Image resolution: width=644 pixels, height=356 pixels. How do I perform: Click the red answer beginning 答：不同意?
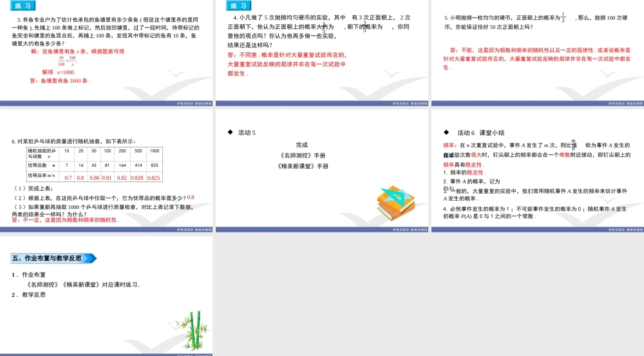tap(287, 64)
